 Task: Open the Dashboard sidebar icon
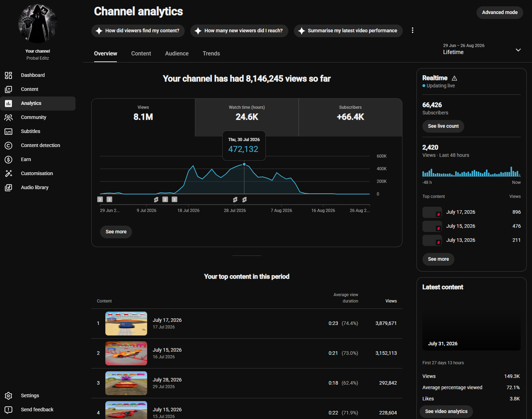8,75
